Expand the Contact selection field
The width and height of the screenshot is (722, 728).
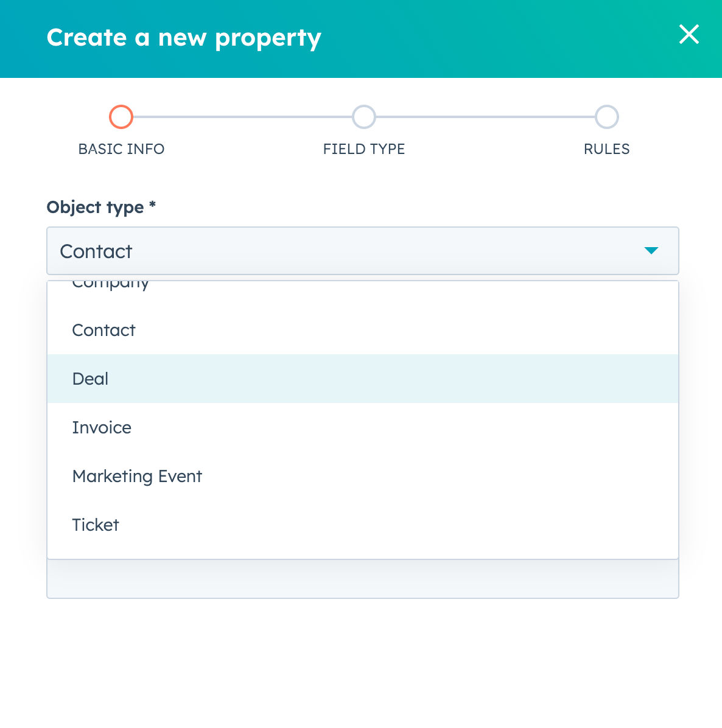click(x=362, y=251)
